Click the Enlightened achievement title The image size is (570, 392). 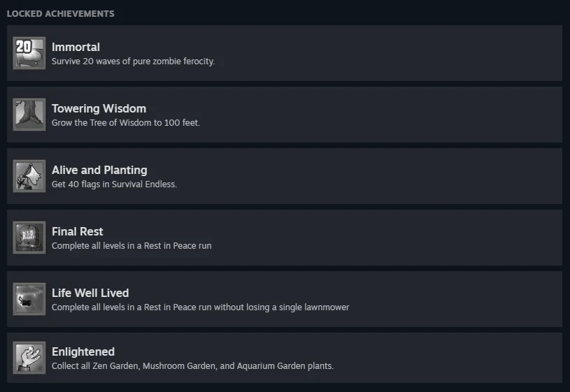[83, 351]
